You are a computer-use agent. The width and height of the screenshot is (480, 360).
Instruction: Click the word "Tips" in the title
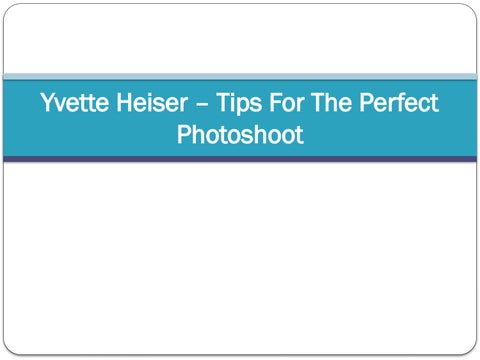point(239,103)
